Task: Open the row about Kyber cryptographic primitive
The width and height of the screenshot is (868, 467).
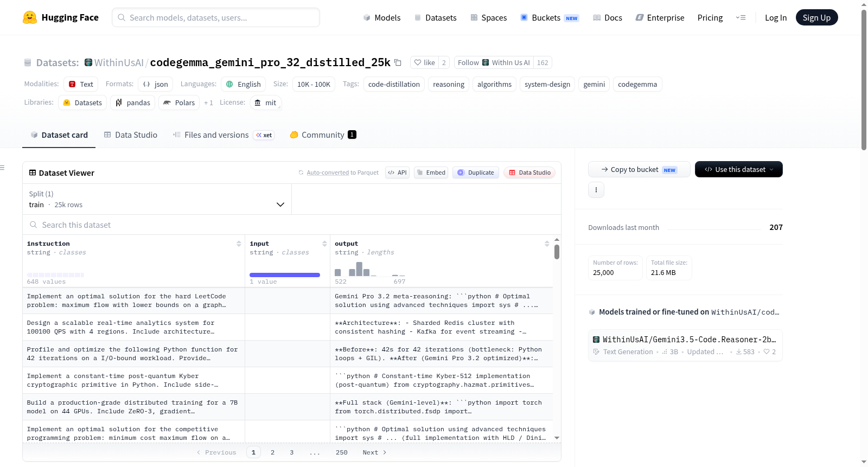Action: pyautogui.click(x=288, y=380)
